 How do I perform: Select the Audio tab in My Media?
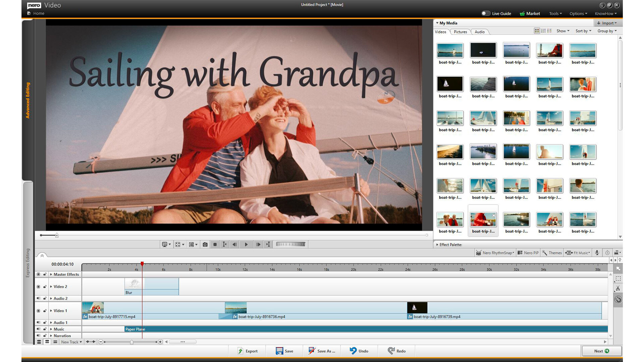point(479,32)
